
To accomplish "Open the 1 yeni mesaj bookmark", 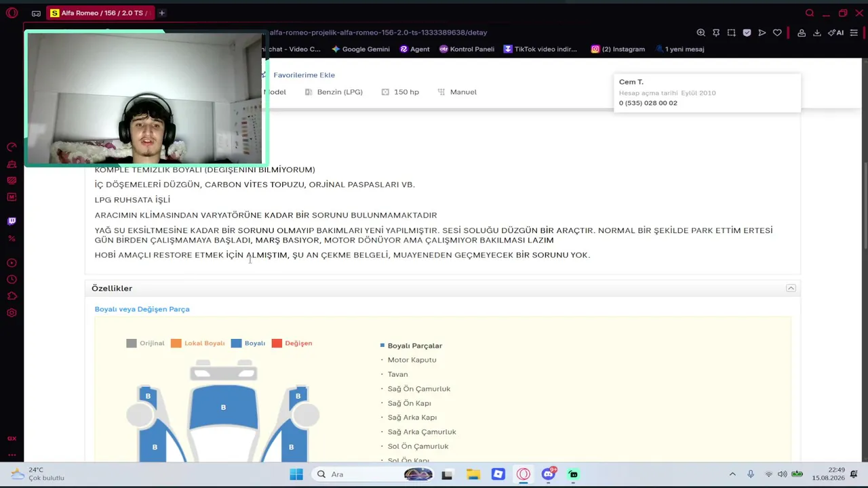I will pyautogui.click(x=679, y=49).
